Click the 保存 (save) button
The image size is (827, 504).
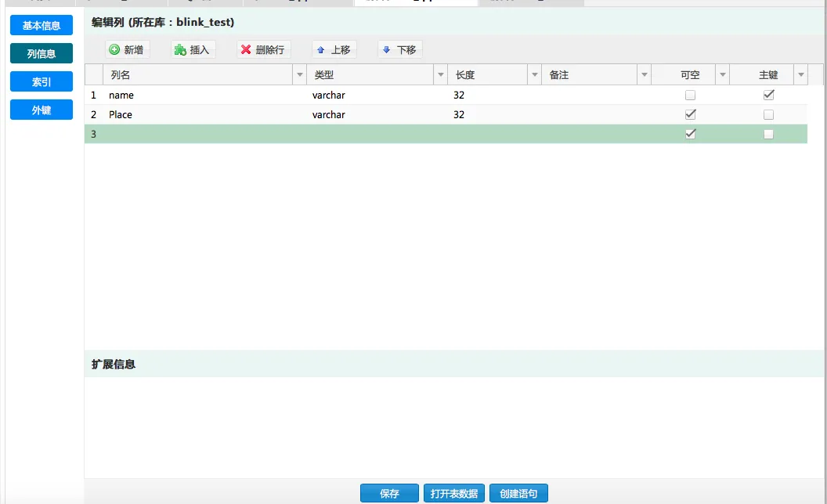point(389,494)
